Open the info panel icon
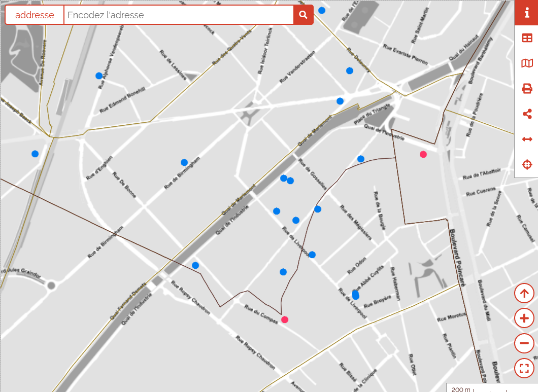This screenshot has height=392, width=538. tap(527, 13)
